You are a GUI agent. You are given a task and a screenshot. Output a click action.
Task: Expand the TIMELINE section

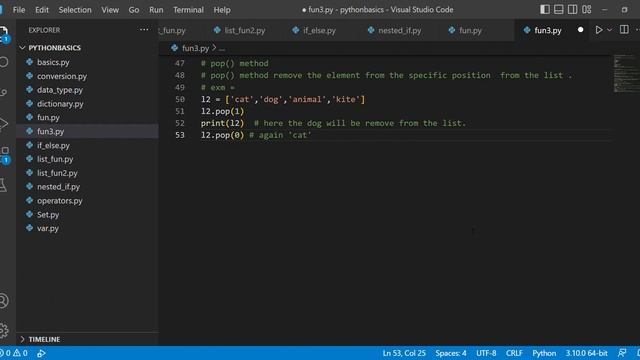click(x=40, y=339)
